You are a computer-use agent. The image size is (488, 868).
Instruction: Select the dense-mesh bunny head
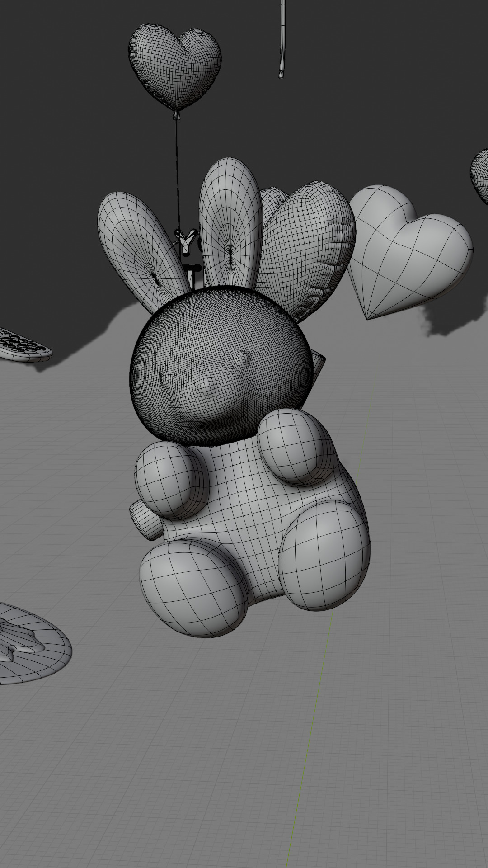point(221,366)
